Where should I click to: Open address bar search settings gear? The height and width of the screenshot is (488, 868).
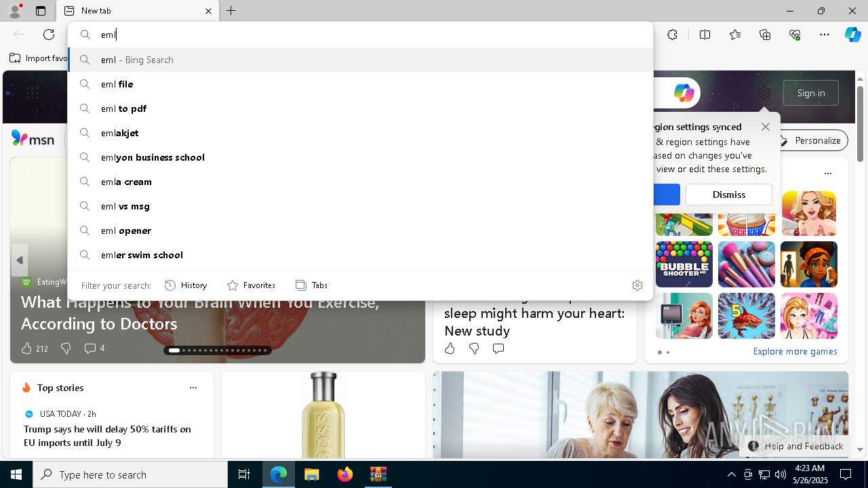click(x=637, y=285)
